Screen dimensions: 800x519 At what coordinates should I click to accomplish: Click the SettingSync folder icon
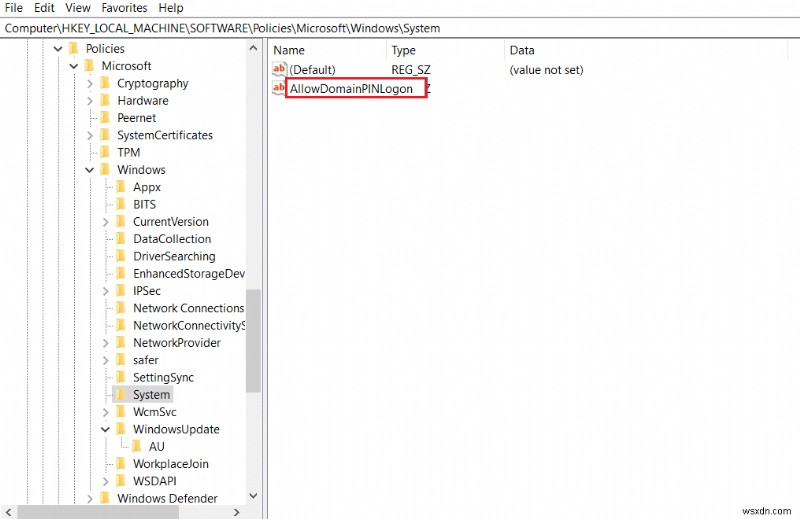click(121, 378)
